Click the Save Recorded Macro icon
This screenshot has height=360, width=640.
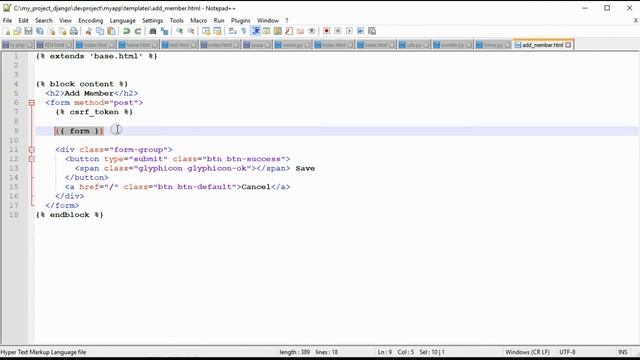[372, 31]
